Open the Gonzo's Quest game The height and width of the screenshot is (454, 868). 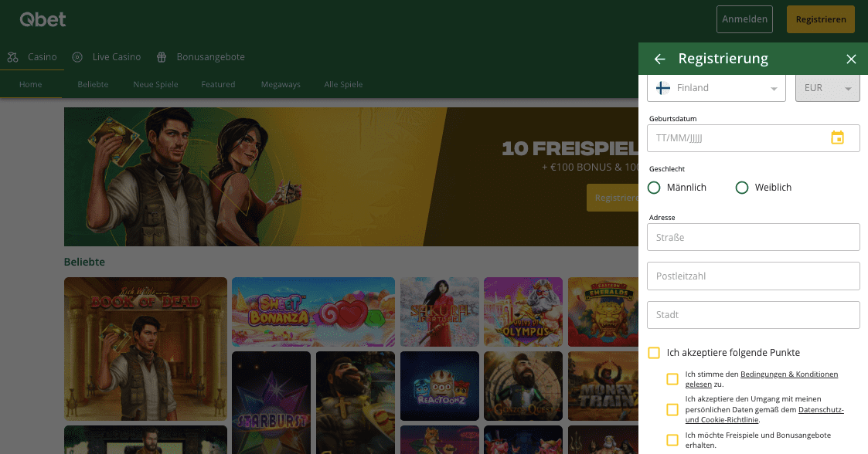(523, 386)
